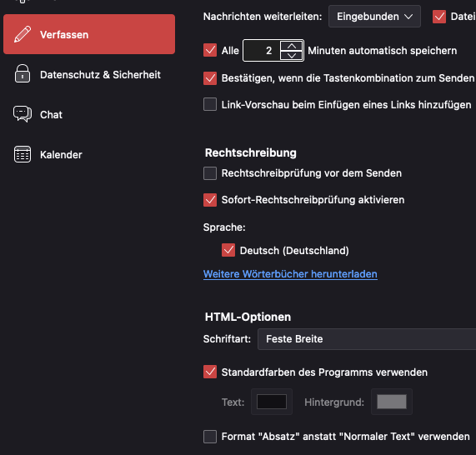Viewport: 476px width, 455px height.
Task: Uncheck Sofort-Rechtschreibprüfung aktivieren
Action: coord(210,200)
